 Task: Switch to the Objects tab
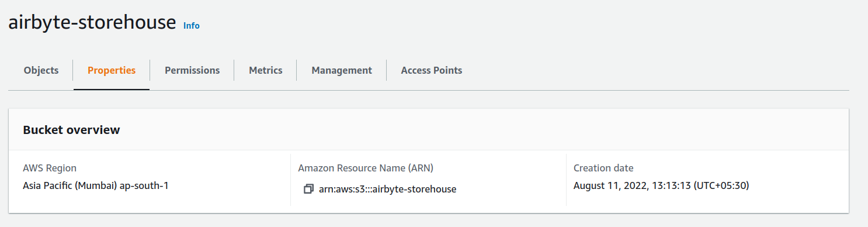[41, 70]
